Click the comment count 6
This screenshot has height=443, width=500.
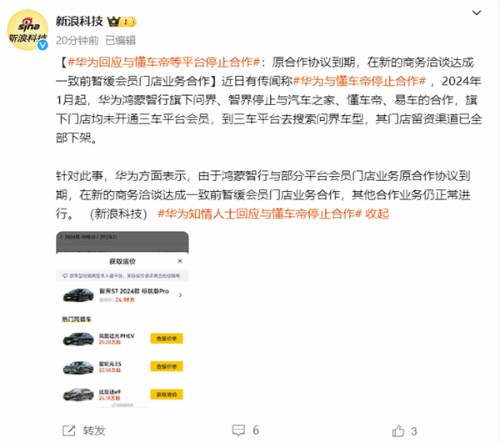coord(256,430)
